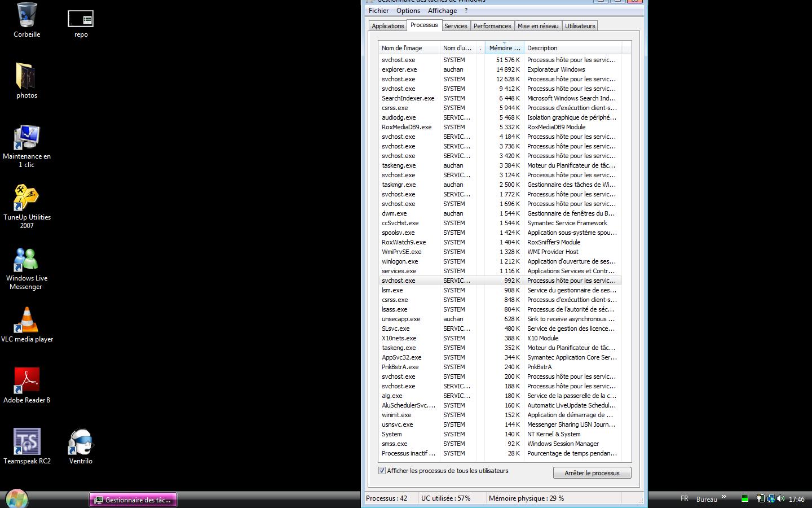Viewport: 812px width, 508px height.
Task: Expand the Bureau toolbar chevron
Action: tap(723, 497)
